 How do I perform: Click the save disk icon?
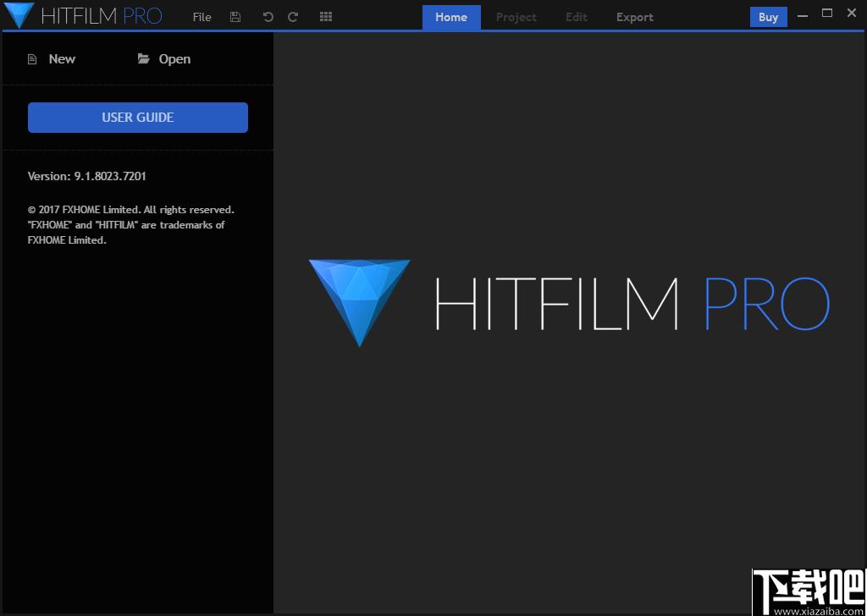pos(235,17)
